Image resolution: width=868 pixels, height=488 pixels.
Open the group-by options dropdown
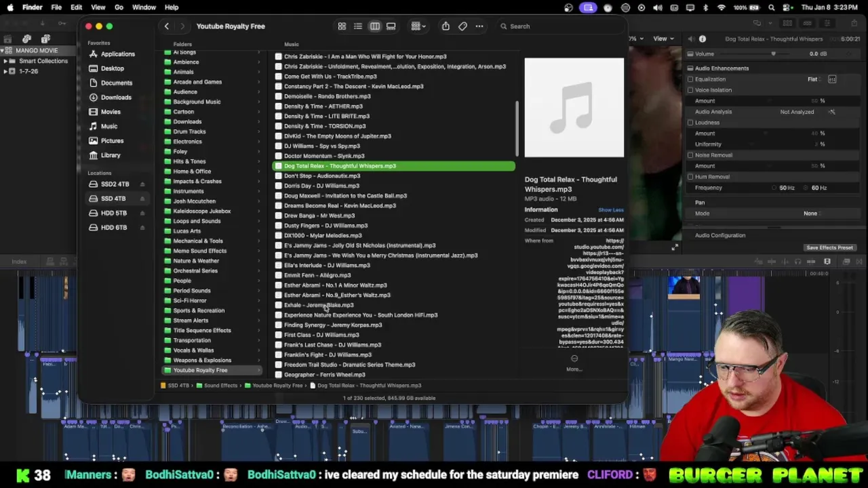(418, 26)
